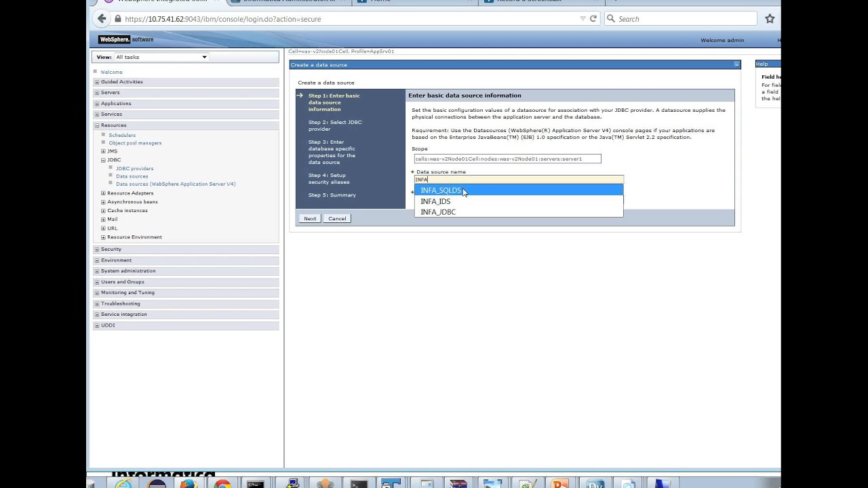Expand the URL node
This screenshot has width=868, height=488.
tap(103, 228)
